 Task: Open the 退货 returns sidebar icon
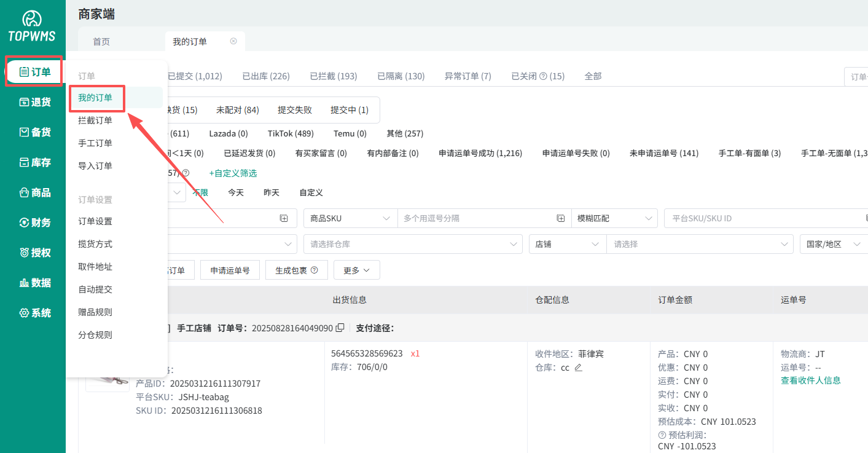25,102
